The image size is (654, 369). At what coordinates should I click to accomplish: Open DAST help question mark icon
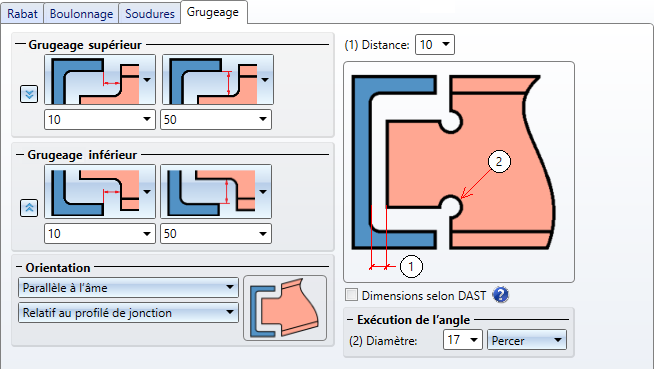pos(501,295)
